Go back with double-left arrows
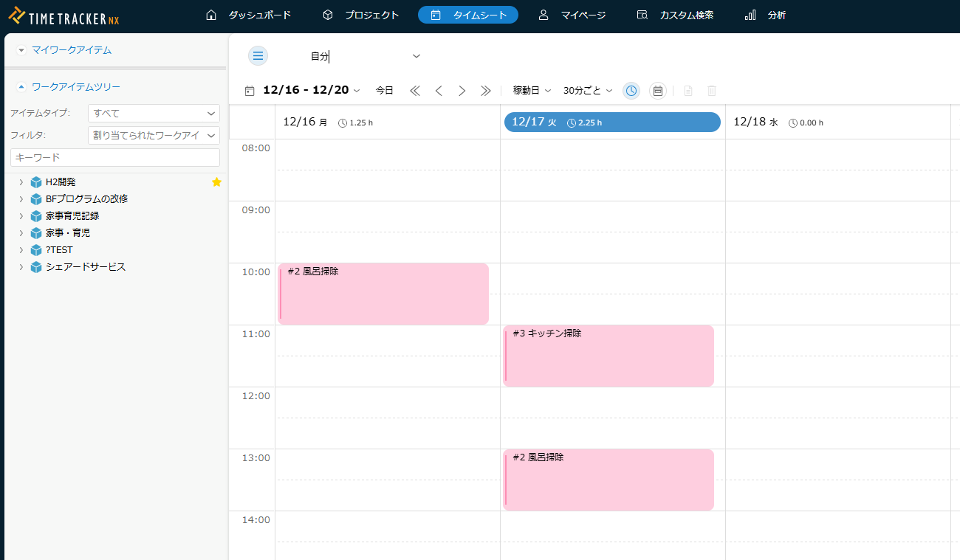The width and height of the screenshot is (960, 560). [414, 91]
